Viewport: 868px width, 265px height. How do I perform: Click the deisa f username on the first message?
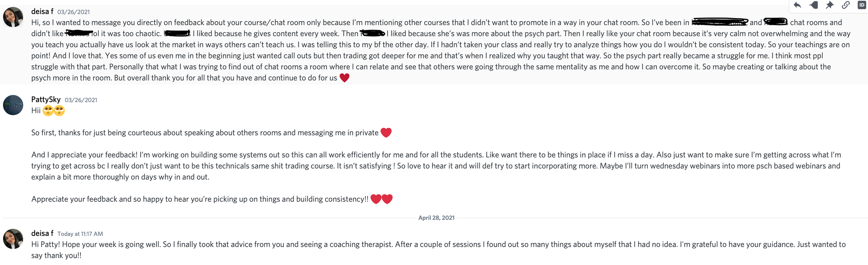coord(42,12)
